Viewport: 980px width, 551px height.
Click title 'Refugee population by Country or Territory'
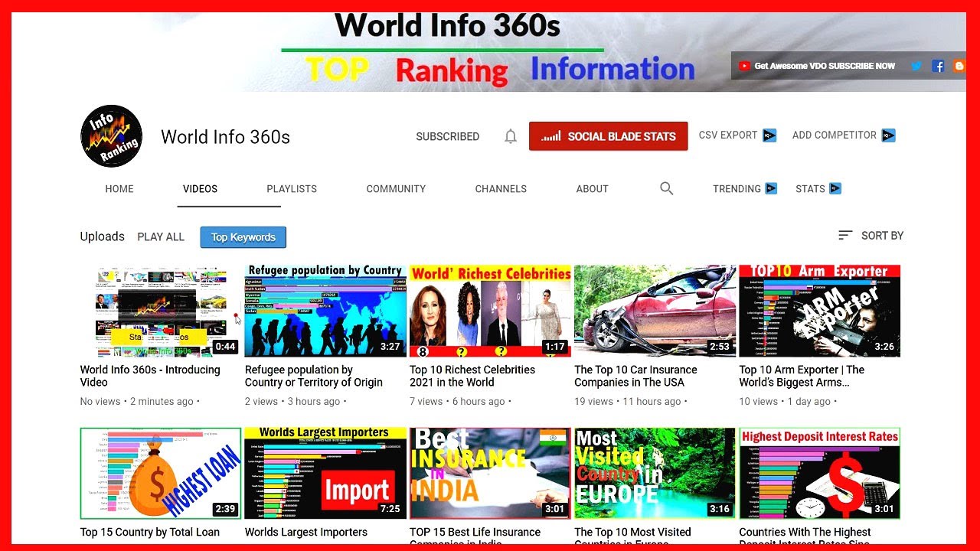coord(314,376)
